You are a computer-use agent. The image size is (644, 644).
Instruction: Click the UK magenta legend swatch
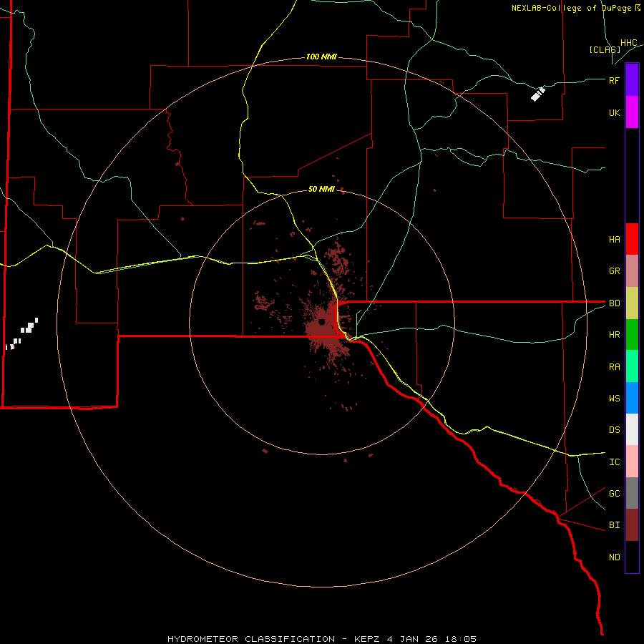click(632, 112)
